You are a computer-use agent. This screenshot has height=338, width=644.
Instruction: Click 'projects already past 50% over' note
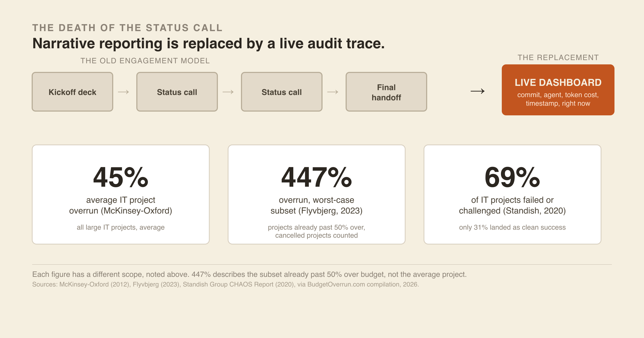click(x=317, y=231)
